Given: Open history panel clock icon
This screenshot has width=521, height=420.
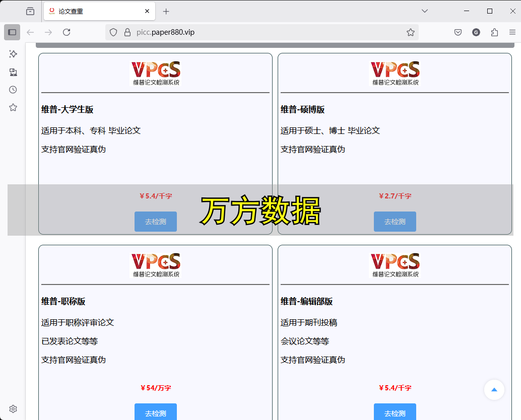Looking at the screenshot, I should 13,90.
